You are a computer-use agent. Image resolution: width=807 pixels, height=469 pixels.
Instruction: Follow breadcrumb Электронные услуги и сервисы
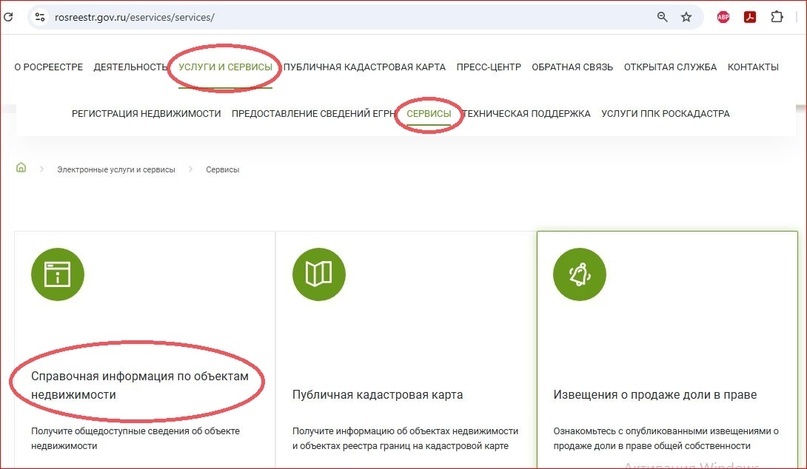116,169
